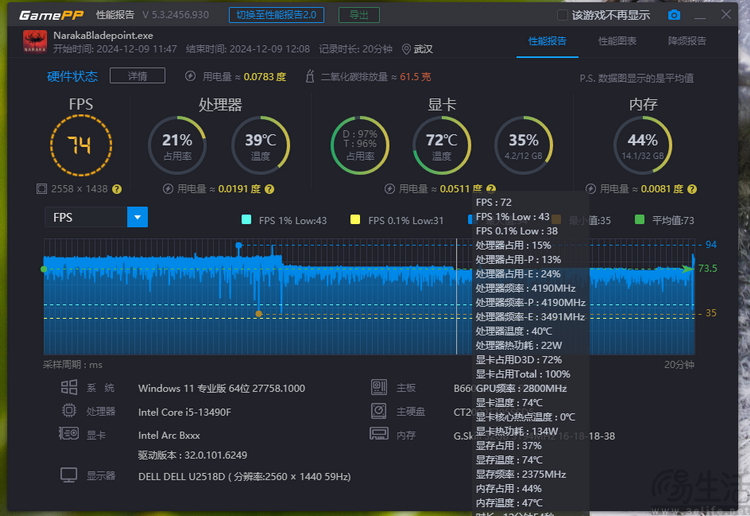Viewport: 750px width, 516px height.
Task: Click the DELL U2518D monitor text
Action: (244, 476)
